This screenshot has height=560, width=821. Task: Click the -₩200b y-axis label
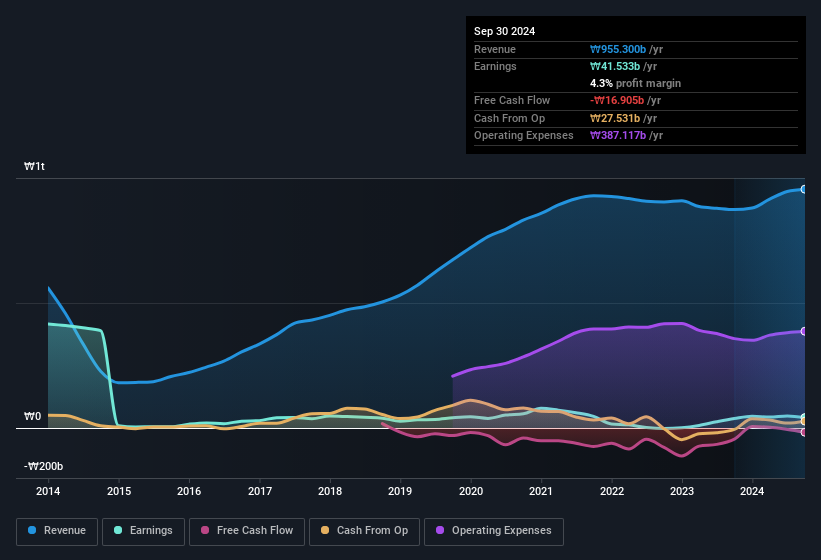[x=43, y=466]
